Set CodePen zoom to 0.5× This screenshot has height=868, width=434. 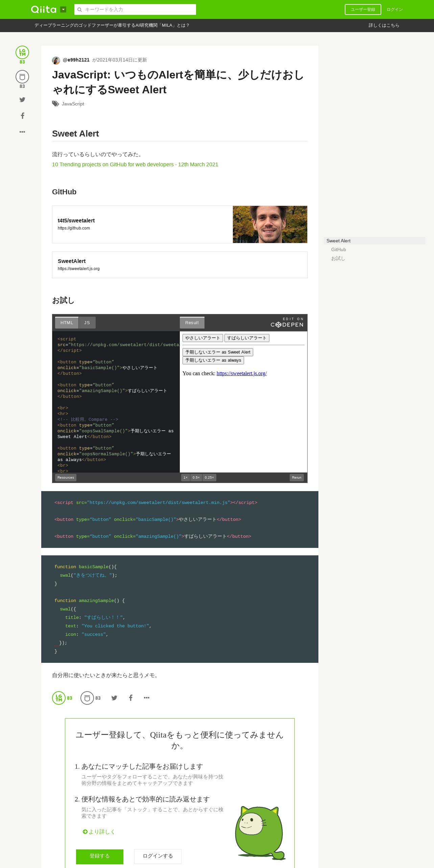tap(196, 478)
